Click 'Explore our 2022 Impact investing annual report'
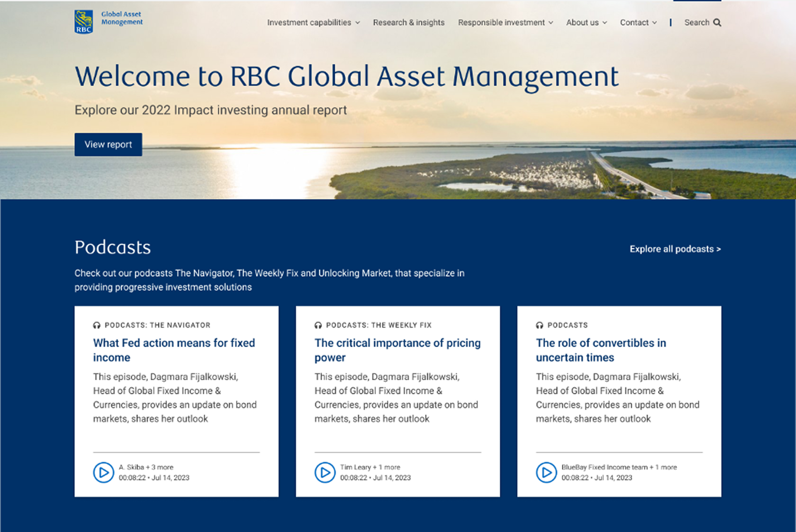The height and width of the screenshot is (532, 796). 211,110
